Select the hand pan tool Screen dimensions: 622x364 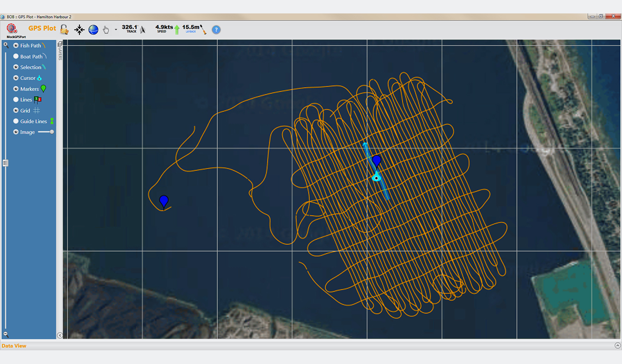[x=106, y=29]
